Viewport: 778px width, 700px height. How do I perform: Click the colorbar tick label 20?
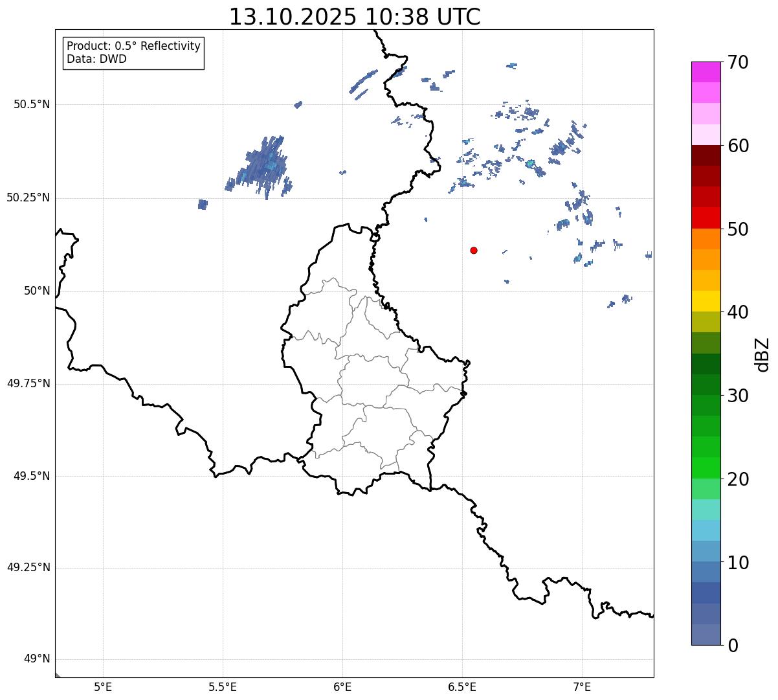[738, 479]
